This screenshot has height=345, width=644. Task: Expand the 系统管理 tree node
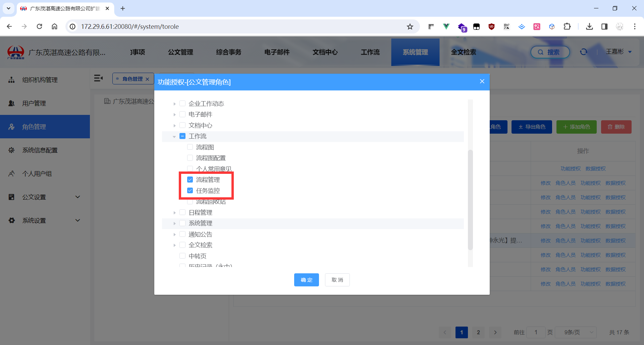tap(174, 223)
